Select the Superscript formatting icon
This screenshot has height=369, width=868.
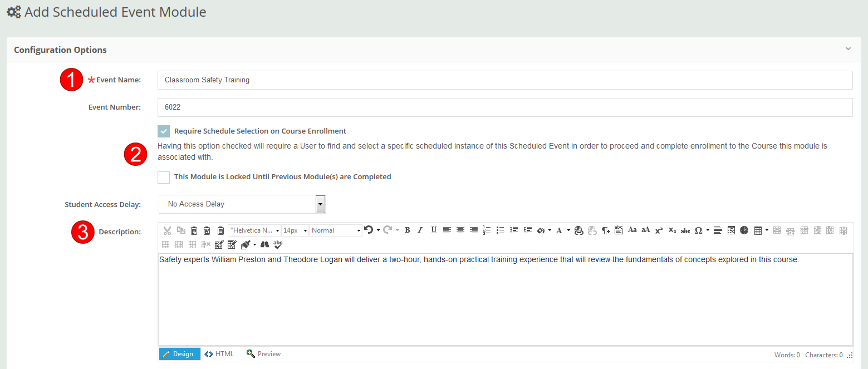(658, 230)
